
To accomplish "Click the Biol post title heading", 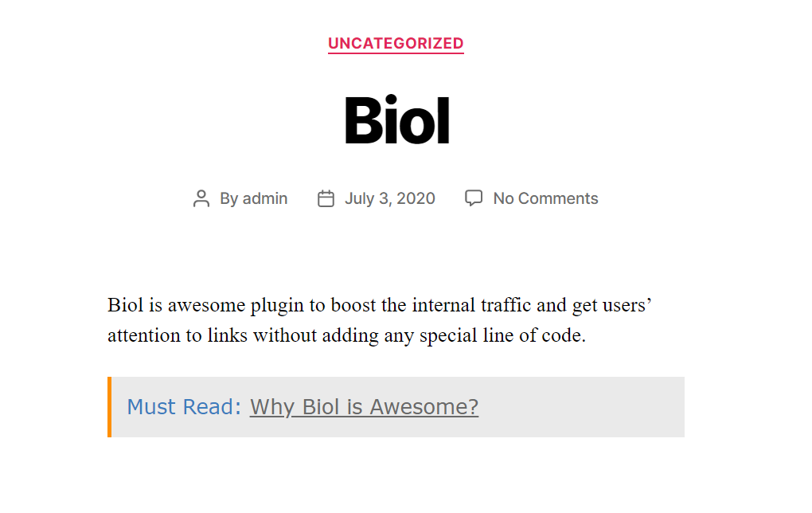I will pyautogui.click(x=397, y=120).
